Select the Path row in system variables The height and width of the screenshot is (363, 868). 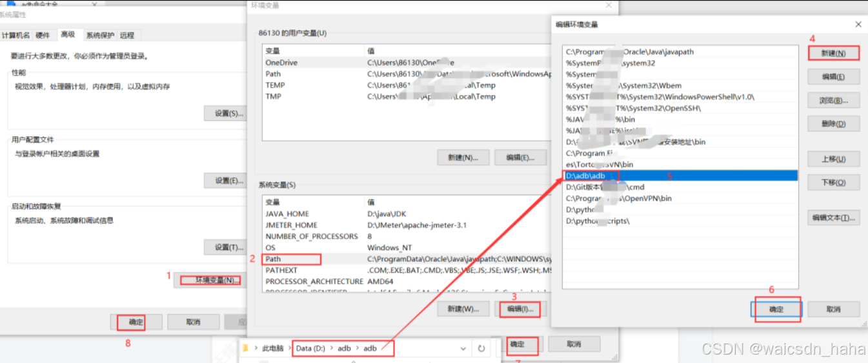[x=408, y=259]
